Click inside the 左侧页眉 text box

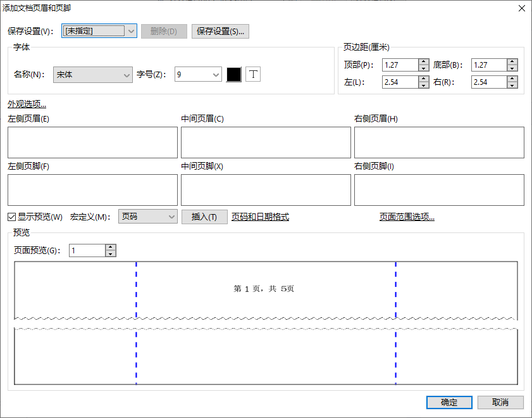(x=92, y=142)
